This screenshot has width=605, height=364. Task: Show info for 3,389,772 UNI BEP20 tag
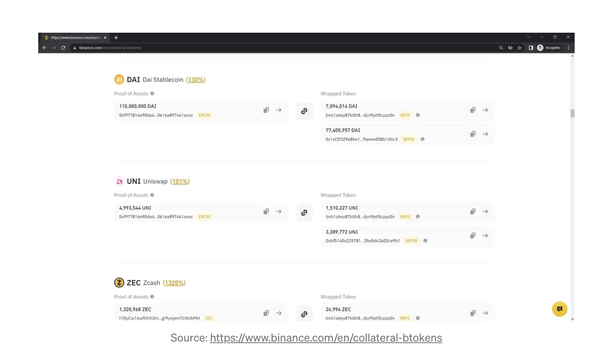[425, 241]
